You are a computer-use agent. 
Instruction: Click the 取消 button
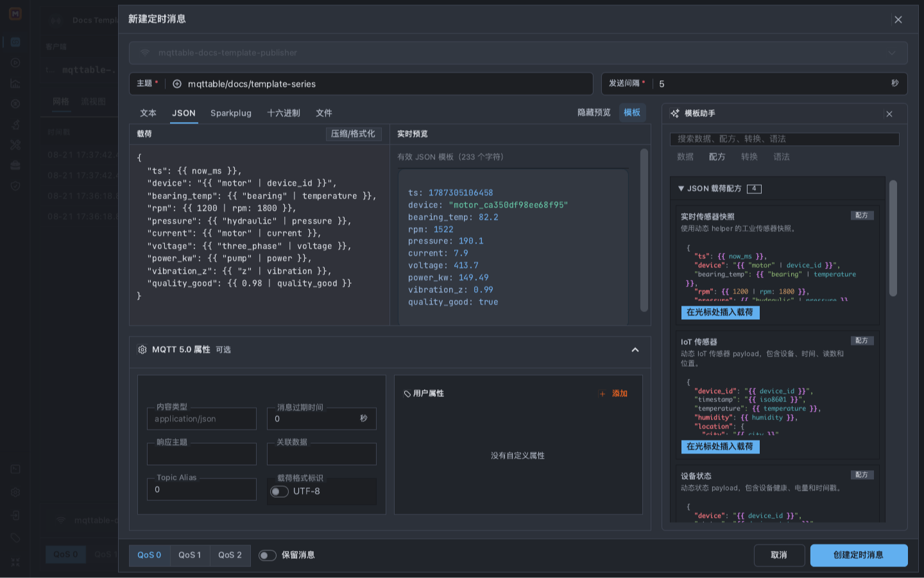779,556
